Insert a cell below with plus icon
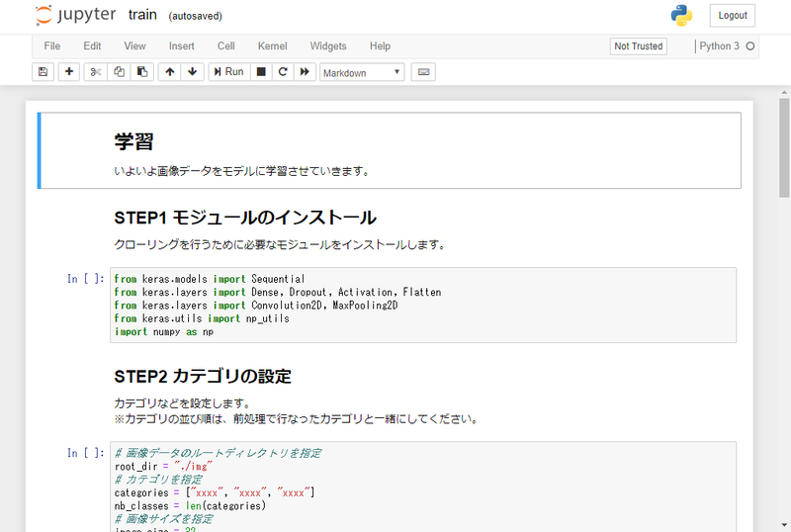Image resolution: width=791 pixels, height=532 pixels. click(69, 72)
